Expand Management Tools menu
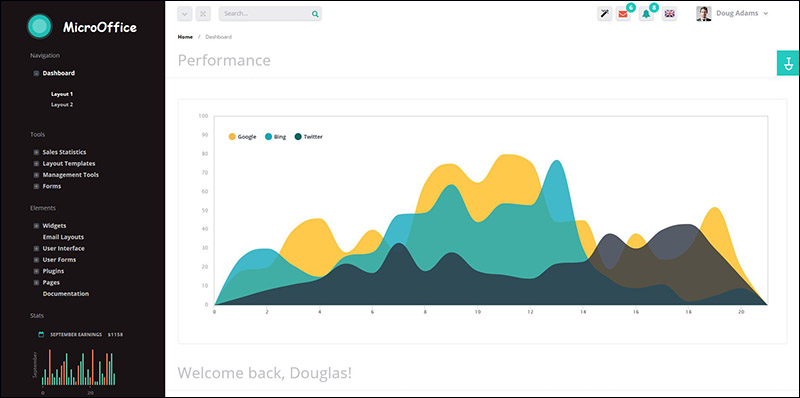The image size is (800, 398). [36, 175]
